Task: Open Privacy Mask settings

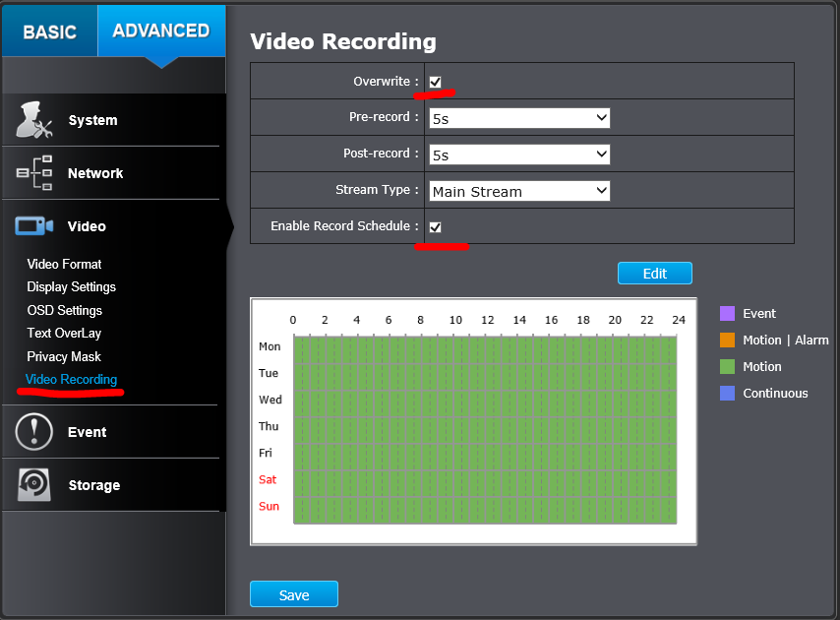Action: point(64,356)
